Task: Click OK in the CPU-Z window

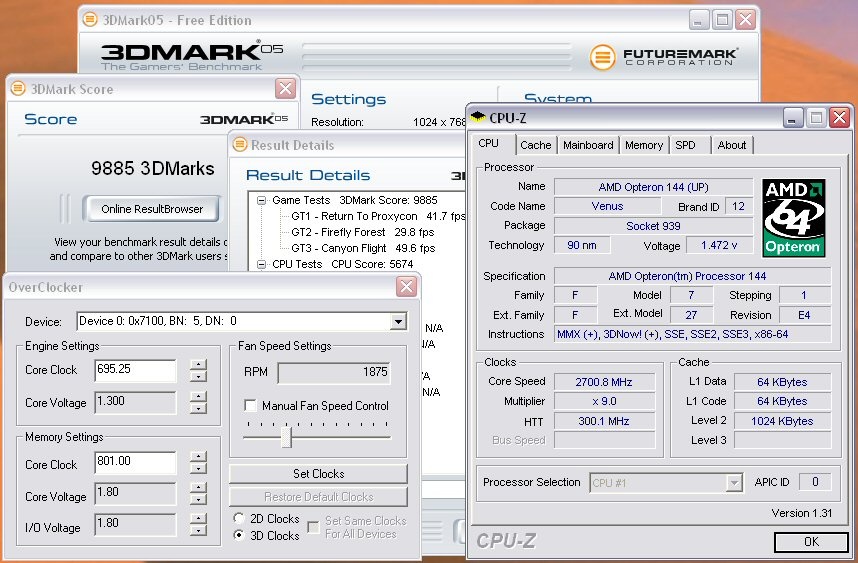Action: pos(811,542)
